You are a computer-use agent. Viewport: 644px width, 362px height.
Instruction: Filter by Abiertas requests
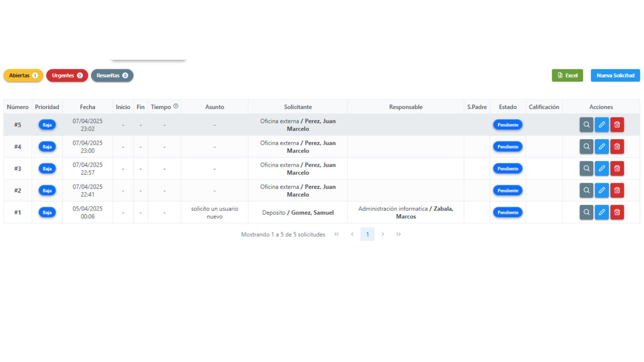(23, 75)
